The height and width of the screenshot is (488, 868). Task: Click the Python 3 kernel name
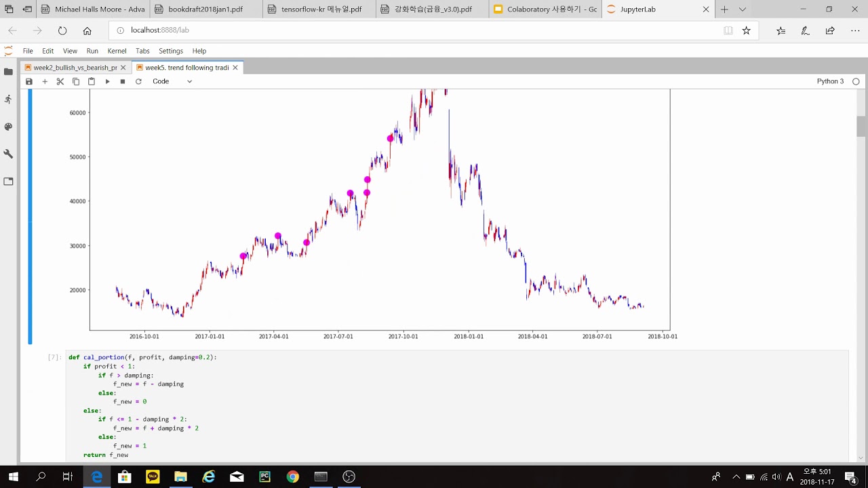(x=830, y=81)
